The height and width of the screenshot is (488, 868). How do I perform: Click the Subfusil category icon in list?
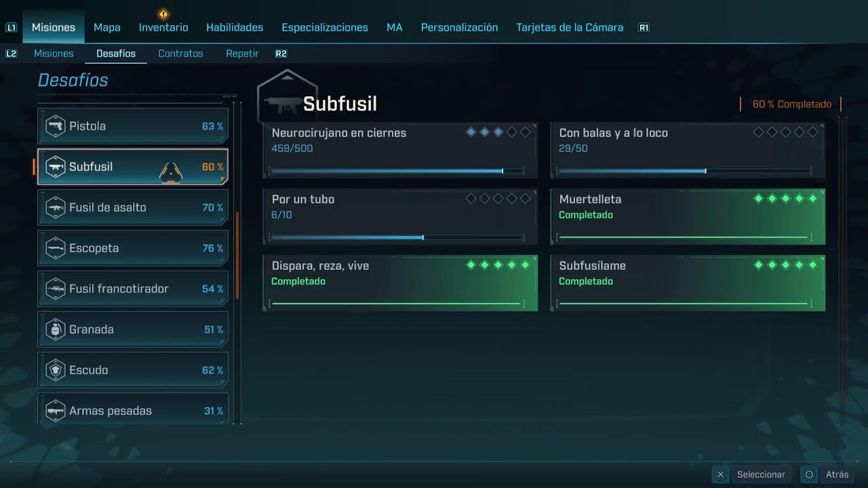(55, 167)
